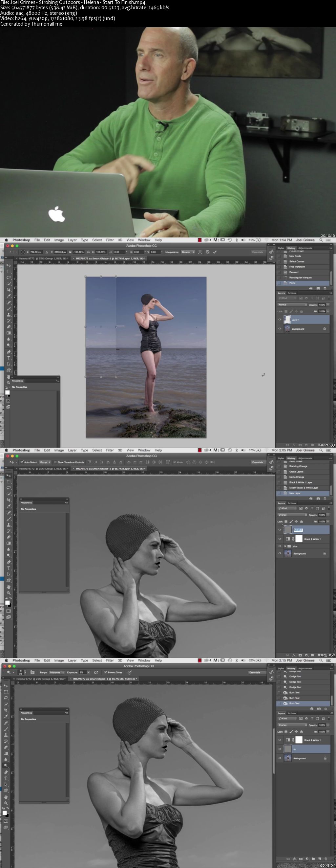Click lock position icon in 2:05 PM Layers panel
Viewport: 336px width, 868px height.
[296, 521]
